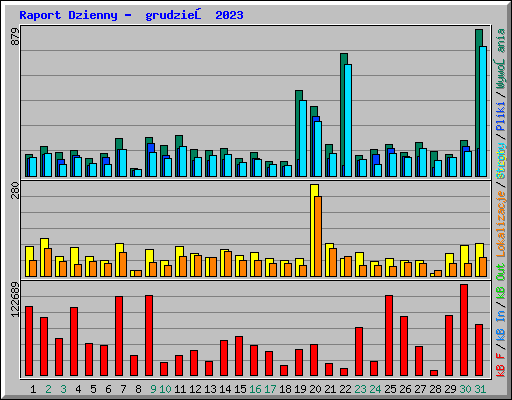Click day label 14 on the x-axis
512x400 pixels.
(225, 389)
